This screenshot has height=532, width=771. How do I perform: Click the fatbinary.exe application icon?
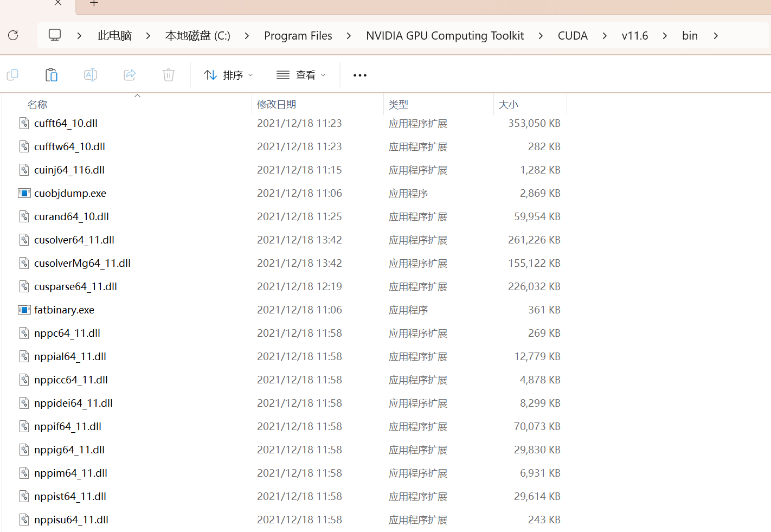[x=24, y=310]
